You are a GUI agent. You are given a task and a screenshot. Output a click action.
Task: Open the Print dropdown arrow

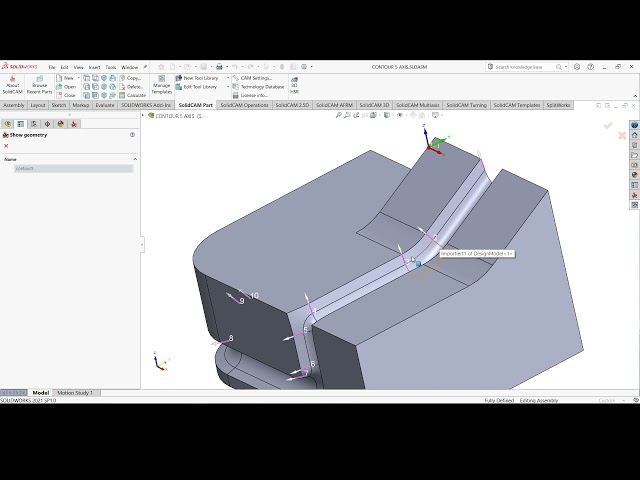pos(227,67)
